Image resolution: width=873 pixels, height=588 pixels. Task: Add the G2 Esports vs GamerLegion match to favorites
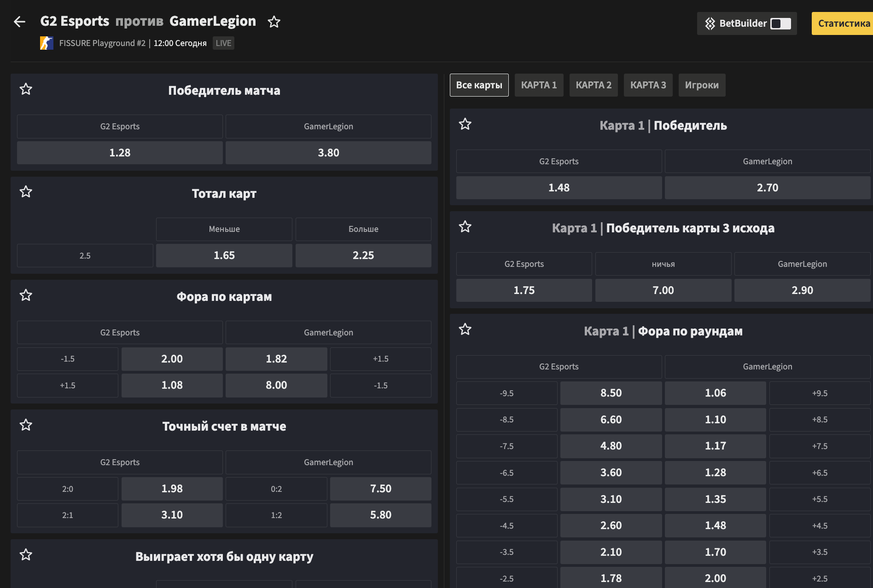[x=274, y=21]
